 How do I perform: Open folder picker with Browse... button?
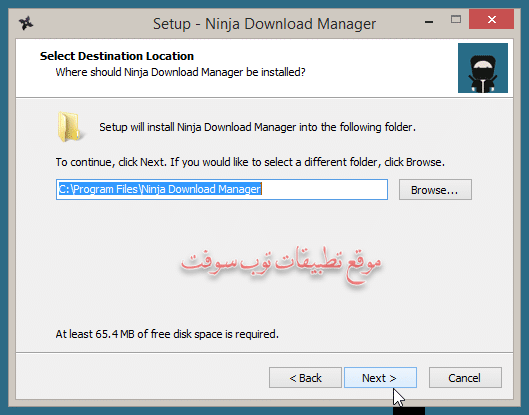point(435,190)
